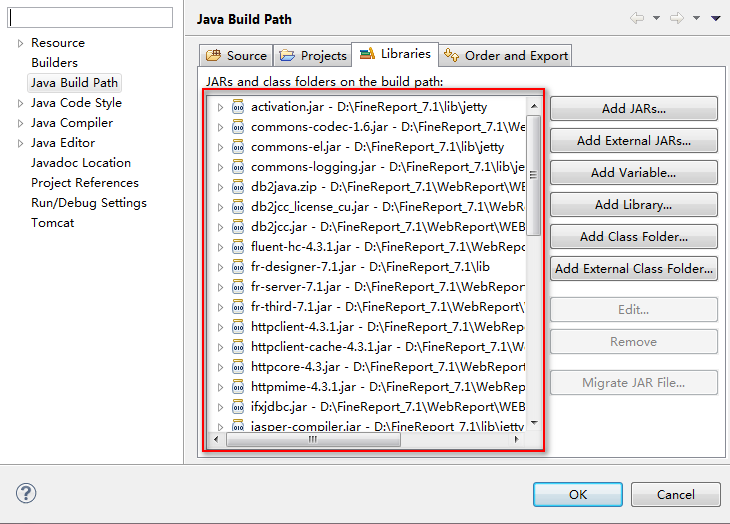Viewport: 730px width, 524px height.
Task: Select the commons-logging.jar row text
Action: click(388, 167)
